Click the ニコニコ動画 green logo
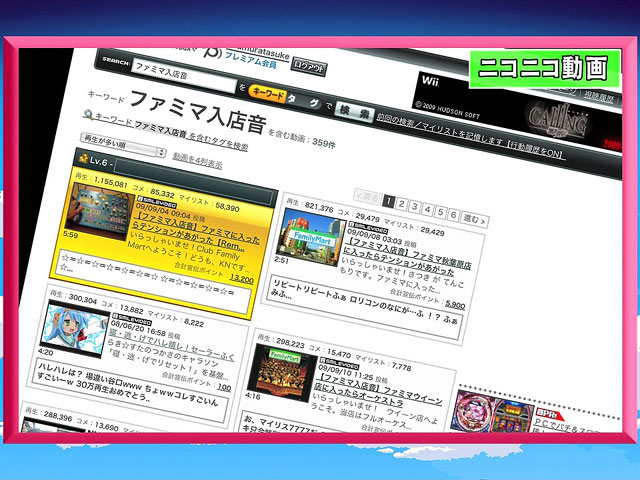The image size is (640, 480). coord(543,67)
